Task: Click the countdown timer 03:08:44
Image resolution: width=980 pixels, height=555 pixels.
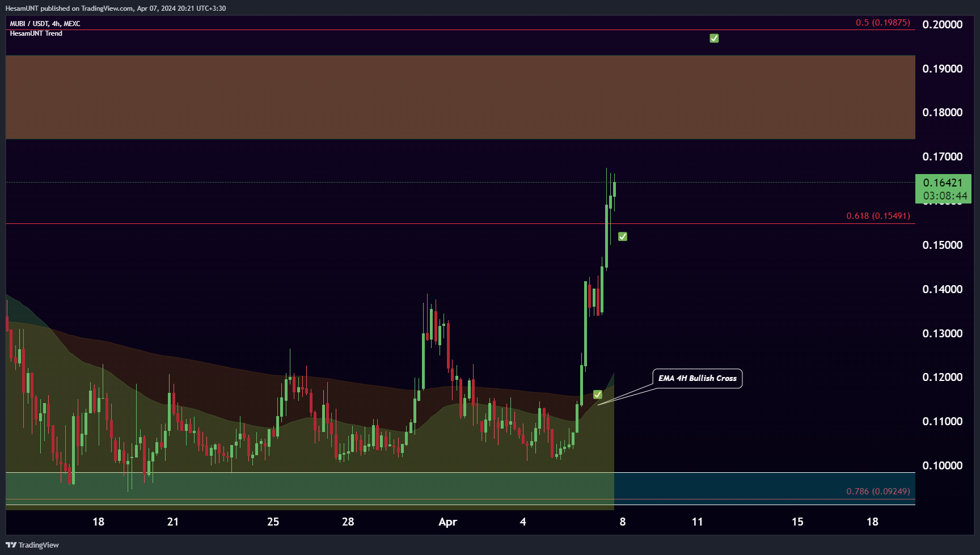Action: point(945,196)
